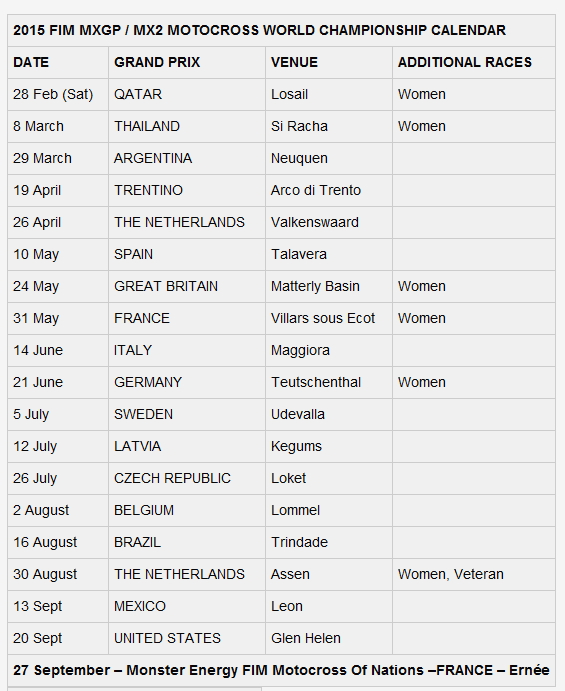Select the ARGENTINA grand prix entry

[x=187, y=158]
